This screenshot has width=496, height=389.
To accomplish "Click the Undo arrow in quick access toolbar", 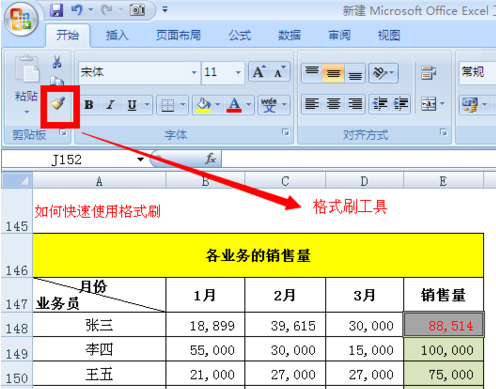I will click(77, 10).
